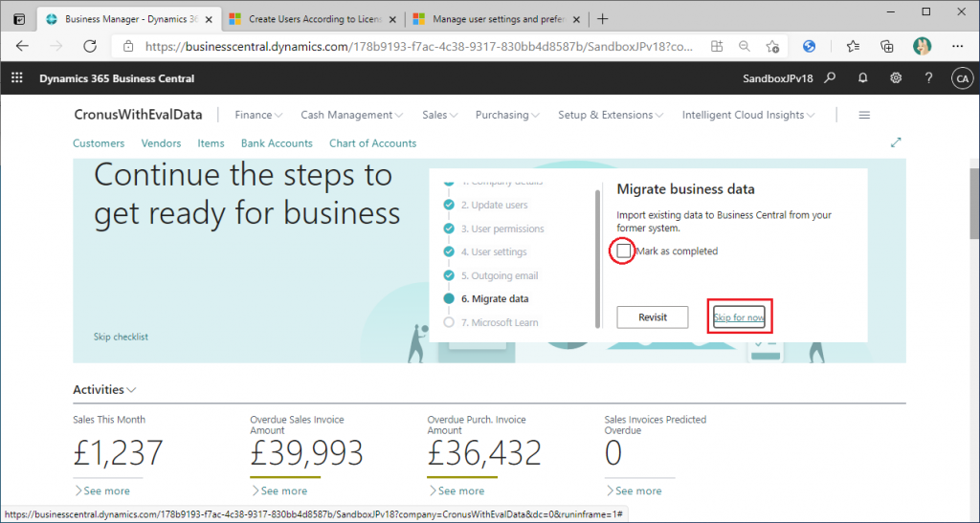Reload the page with the refresh icon
This screenshot has width=980, height=523.
tap(90, 46)
